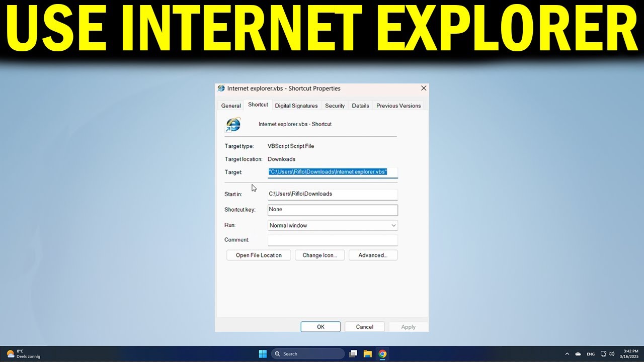
Task: Click the Open File Location button
Action: click(259, 255)
